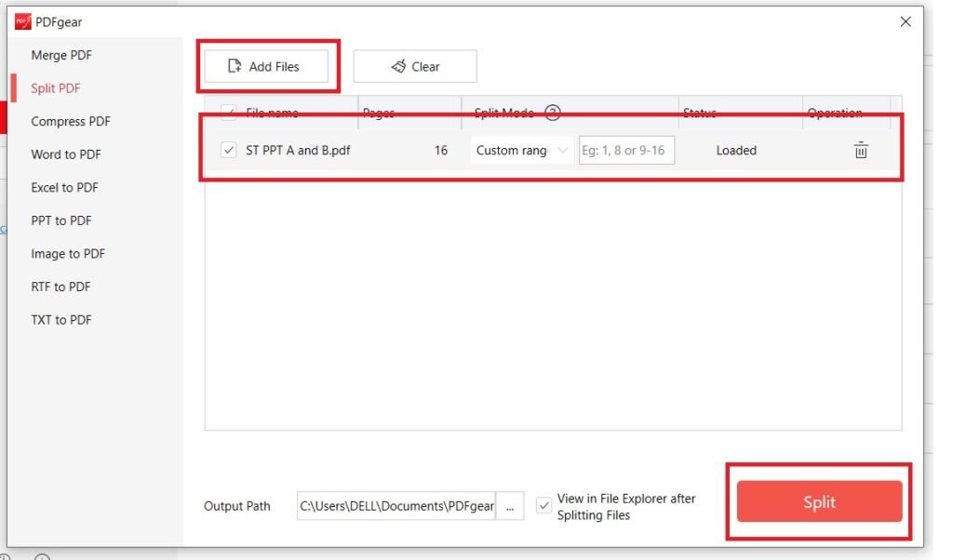Toggle the select-all checkbox in File name header

229,113
